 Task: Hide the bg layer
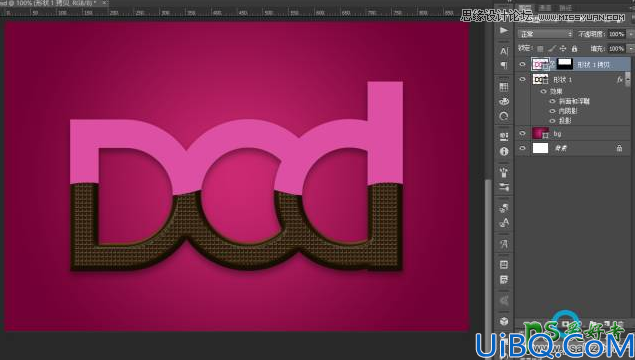click(x=522, y=133)
